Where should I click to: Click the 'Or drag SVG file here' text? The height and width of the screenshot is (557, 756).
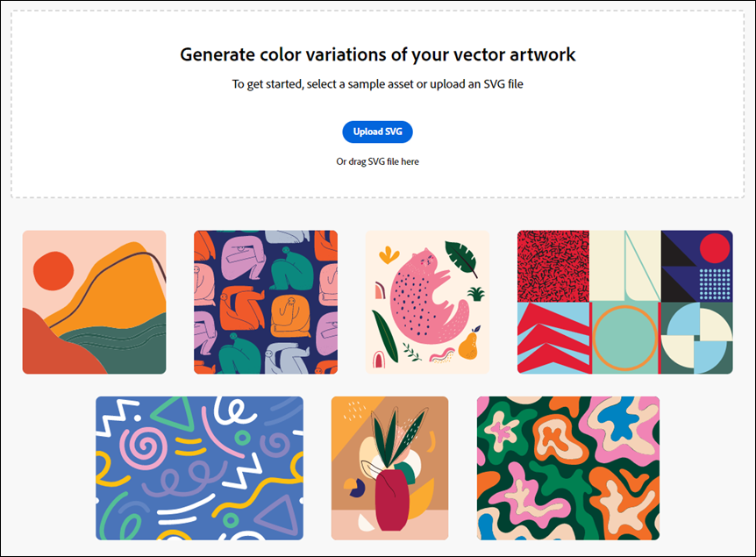(x=377, y=161)
